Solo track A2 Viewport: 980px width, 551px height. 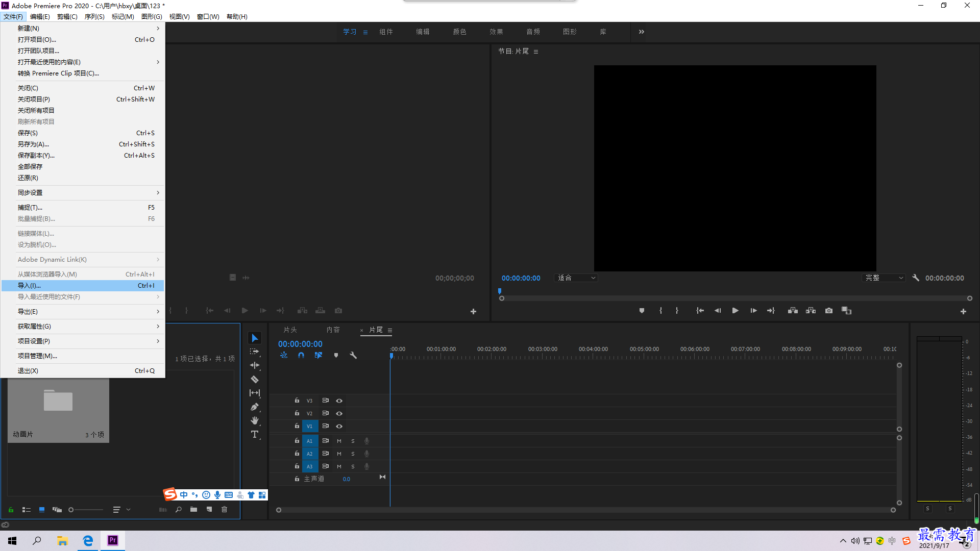point(353,454)
